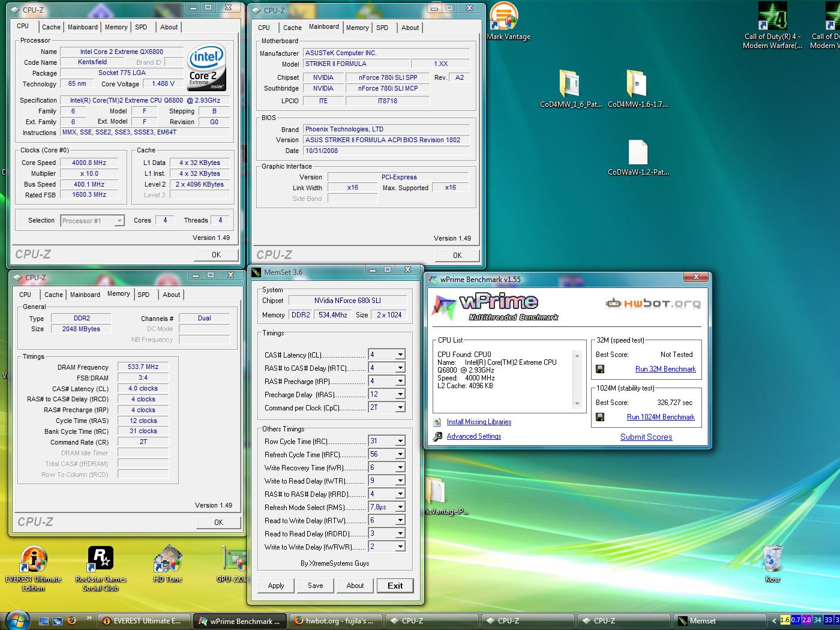Open CoD4MW_1_6_Pat... folder on desktop
This screenshot has height=630, width=840.
click(x=570, y=88)
